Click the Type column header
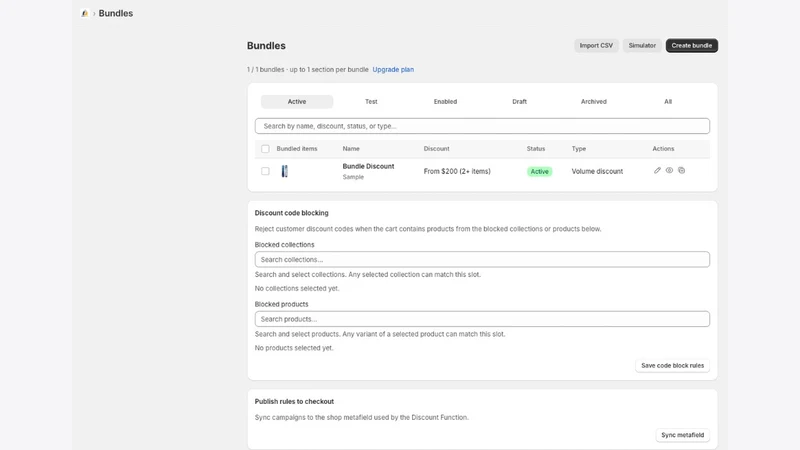Viewport: 800px width, 450px height. click(x=579, y=148)
